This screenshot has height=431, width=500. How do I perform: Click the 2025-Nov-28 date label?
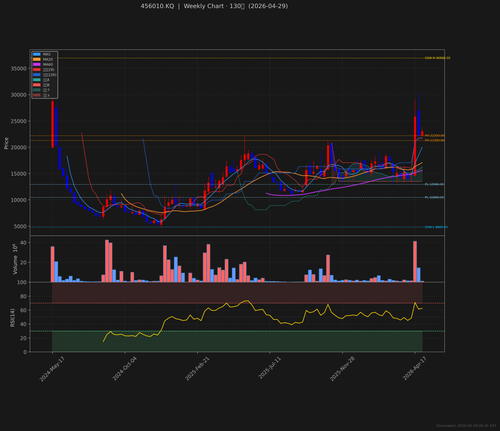(x=342, y=369)
